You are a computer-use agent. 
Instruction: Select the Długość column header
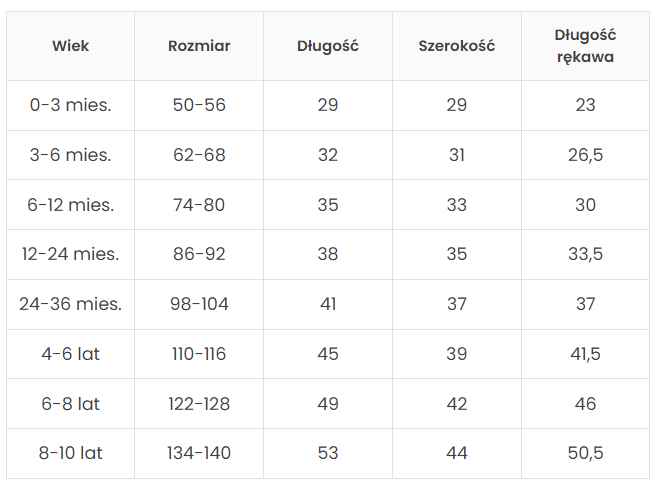pyautogui.click(x=327, y=46)
